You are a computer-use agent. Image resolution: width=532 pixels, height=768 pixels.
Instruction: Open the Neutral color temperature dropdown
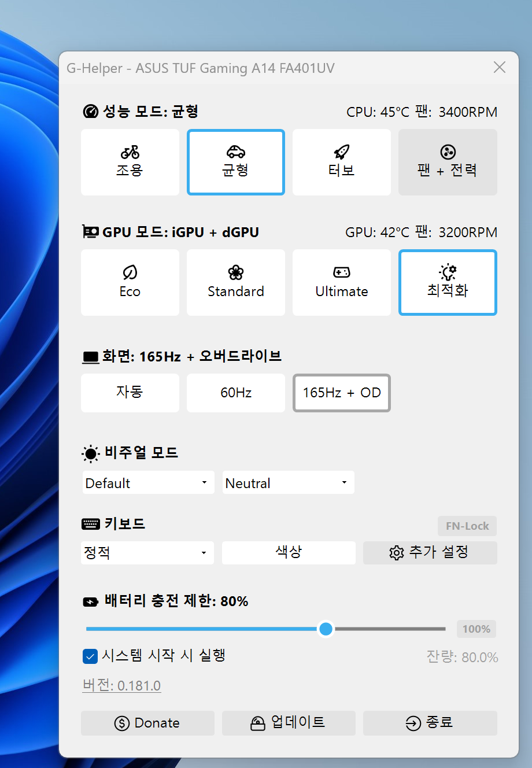point(288,483)
